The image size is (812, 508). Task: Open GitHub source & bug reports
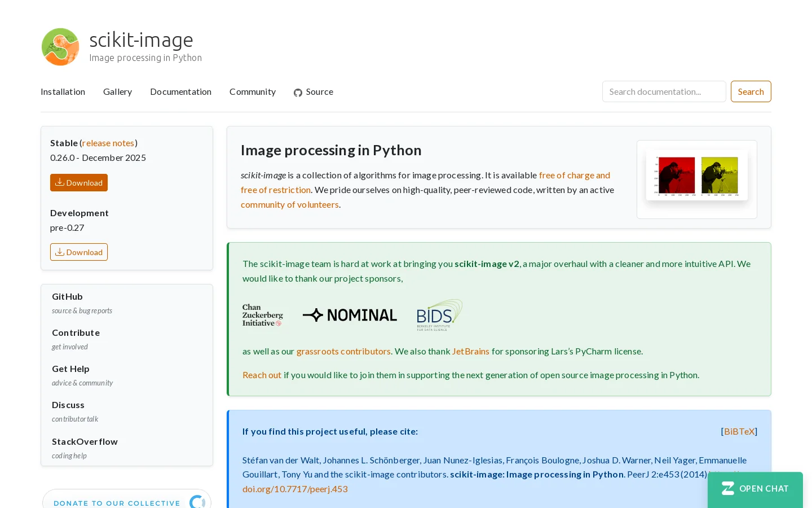tap(82, 303)
